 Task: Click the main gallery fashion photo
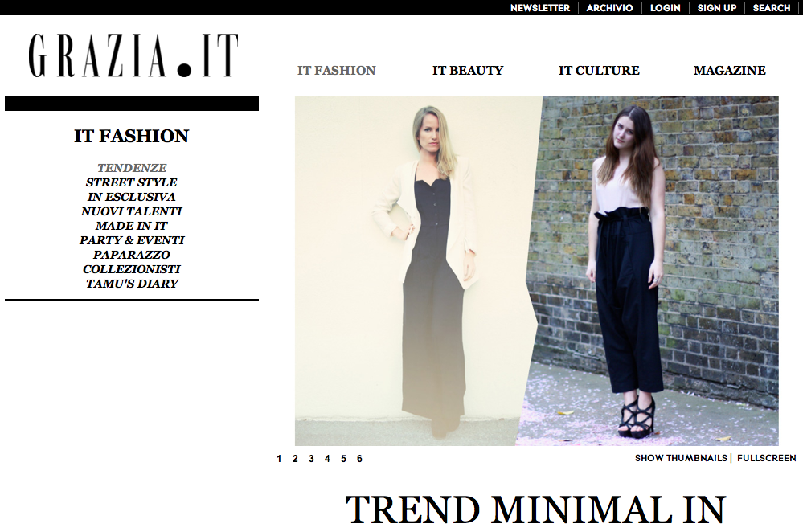(x=537, y=271)
